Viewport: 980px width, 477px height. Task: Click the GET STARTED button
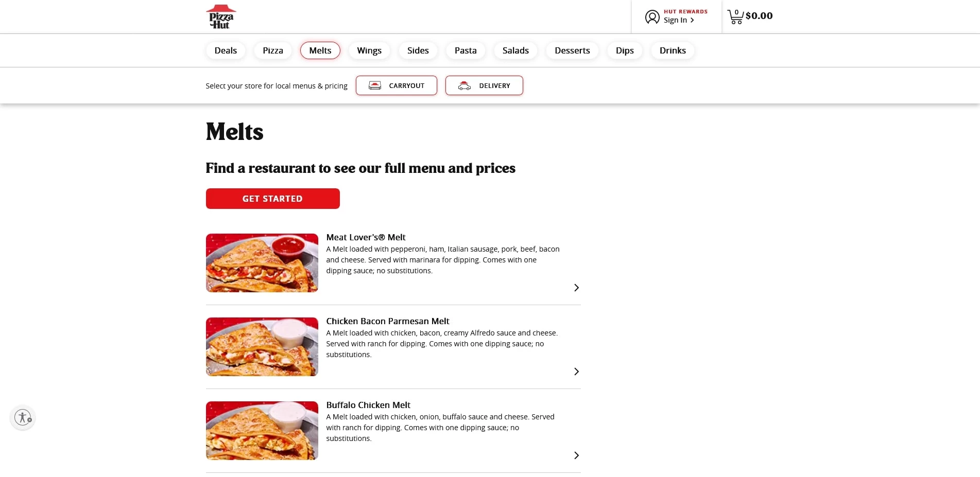click(x=272, y=198)
